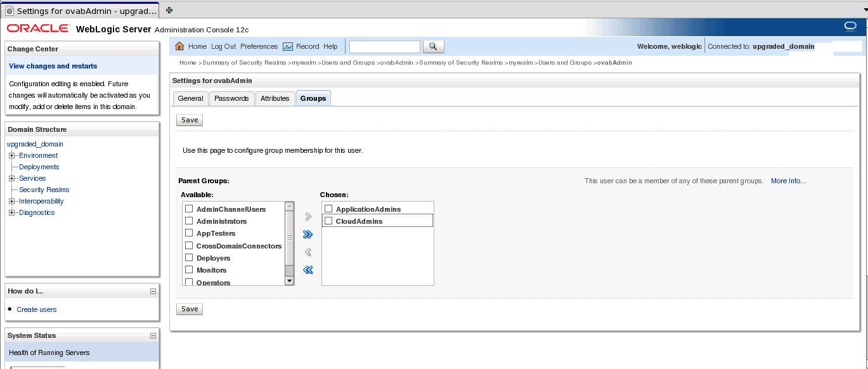Click the Interoperability tree link
868x369 pixels.
(x=41, y=201)
